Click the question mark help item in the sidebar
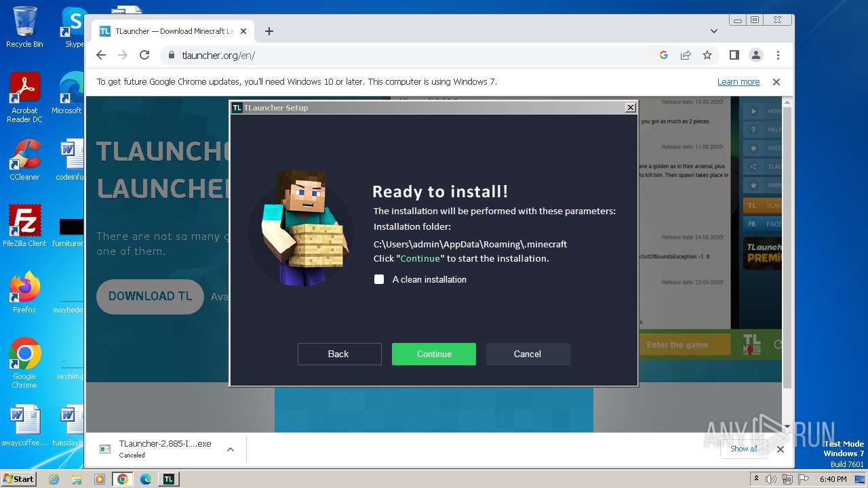The height and width of the screenshot is (488, 868). tap(753, 129)
